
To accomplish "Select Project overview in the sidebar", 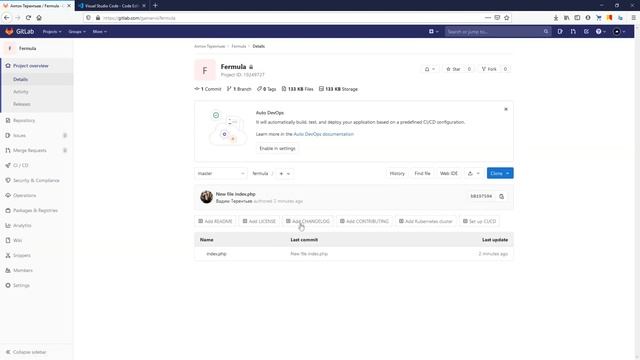I will pyautogui.click(x=30, y=66).
